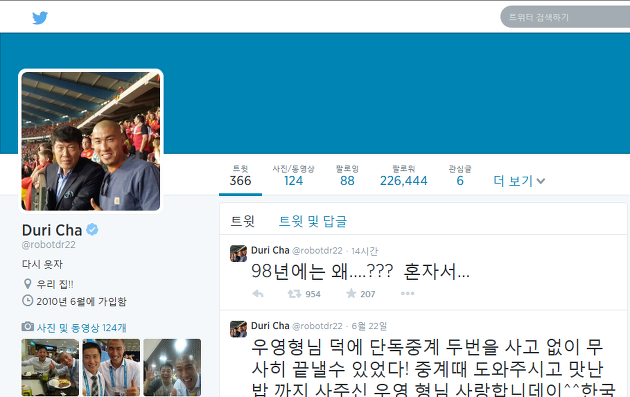Click the bio text 다시 웃자
This screenshot has width=630, height=397.
pos(42,264)
